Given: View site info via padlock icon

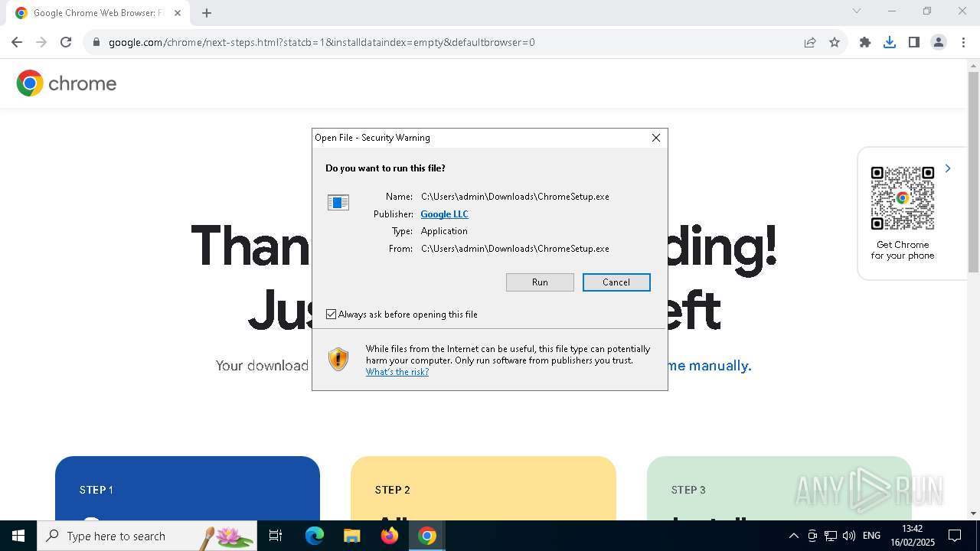Looking at the screenshot, I should (96, 42).
